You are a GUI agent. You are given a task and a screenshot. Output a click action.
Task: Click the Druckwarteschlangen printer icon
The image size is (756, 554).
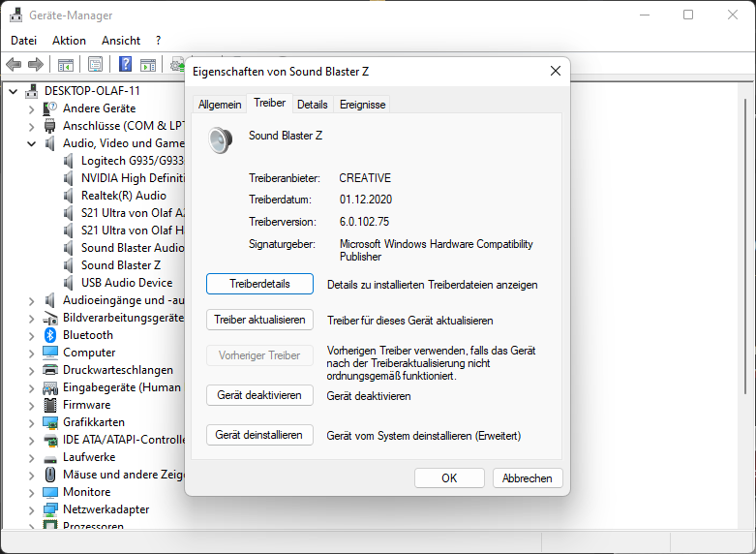(x=50, y=370)
